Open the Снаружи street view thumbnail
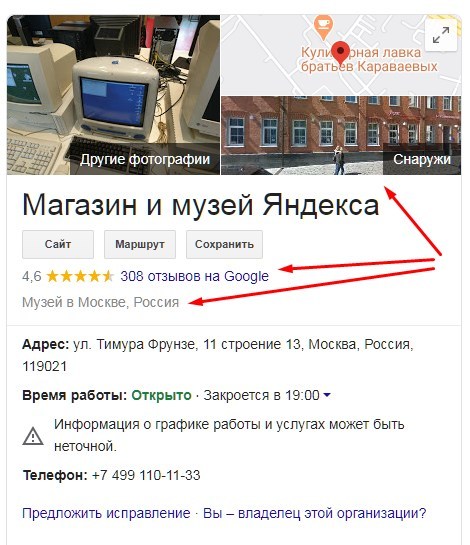 coord(341,136)
